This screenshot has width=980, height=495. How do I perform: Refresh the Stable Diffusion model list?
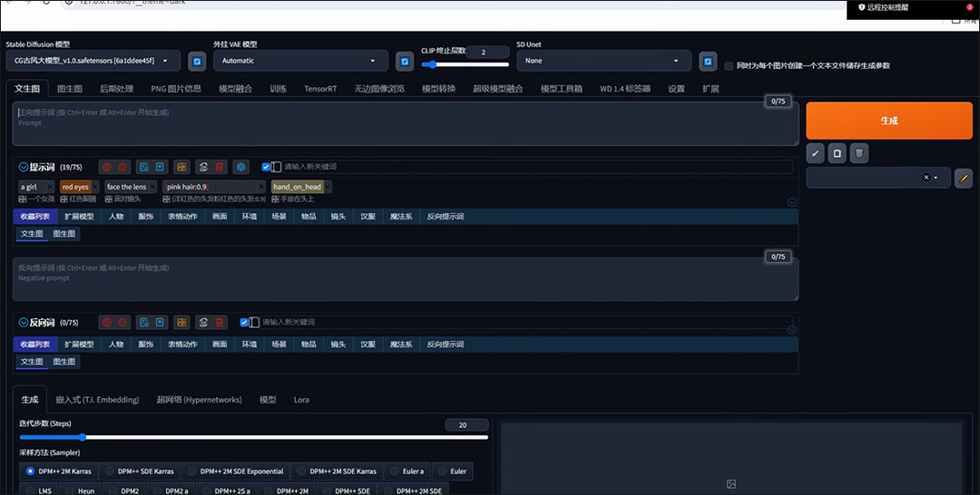tap(196, 62)
